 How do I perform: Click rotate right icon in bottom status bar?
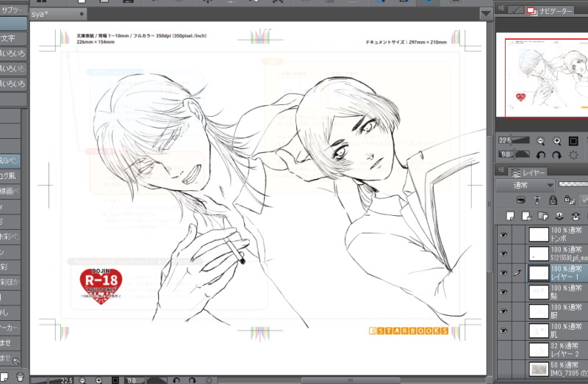(x=193, y=380)
